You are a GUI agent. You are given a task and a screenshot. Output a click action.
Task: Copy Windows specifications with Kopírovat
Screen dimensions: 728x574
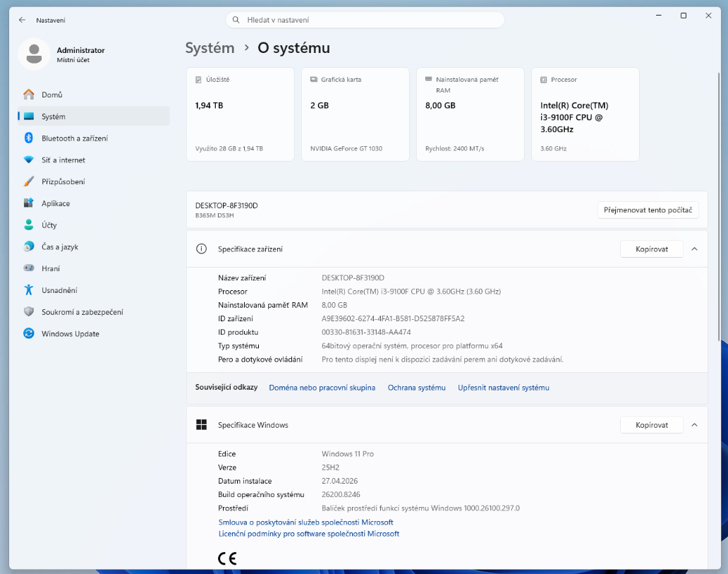coord(651,425)
